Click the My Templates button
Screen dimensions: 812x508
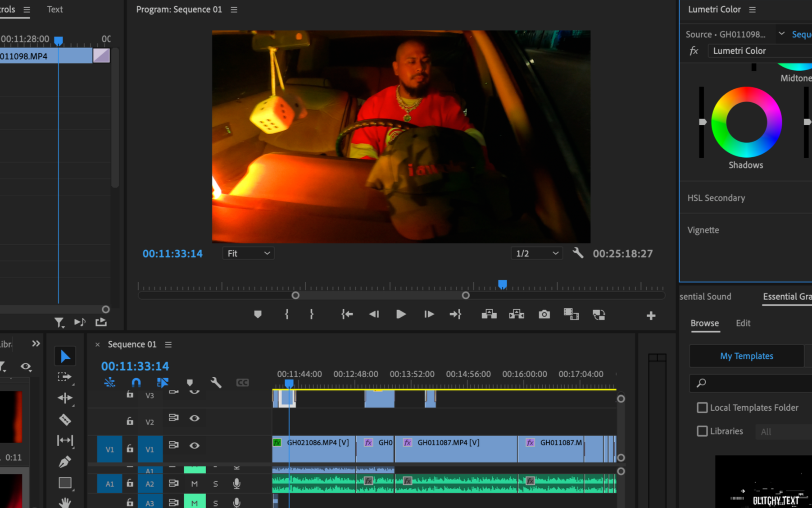pos(746,356)
